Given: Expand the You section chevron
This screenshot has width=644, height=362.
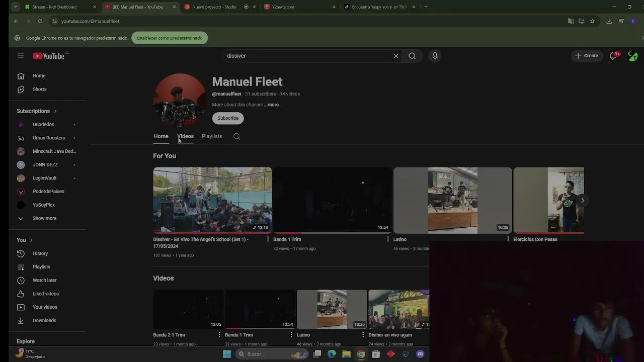Looking at the screenshot, I should pos(31,240).
